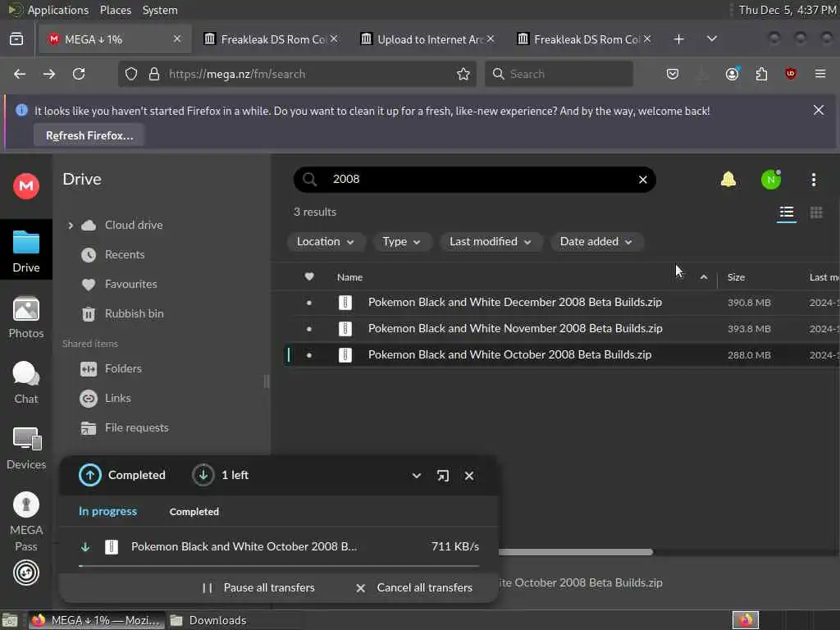Open the Rubbish bin
840x630 pixels.
[x=122, y=314]
